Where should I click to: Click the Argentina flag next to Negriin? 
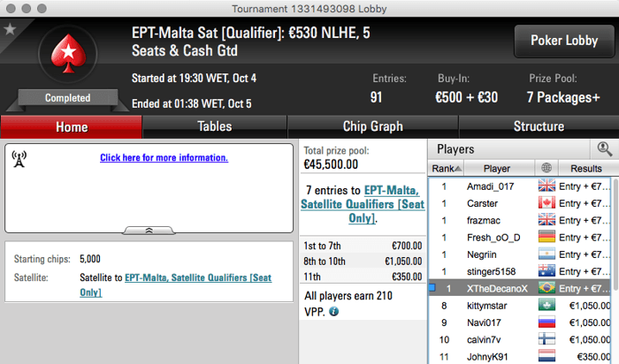click(x=546, y=254)
